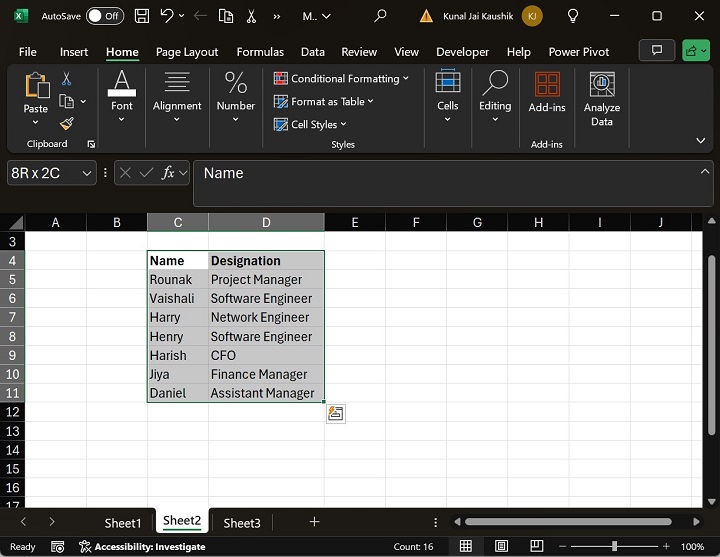Click the Insert Function fx icon
720x557 pixels.
tap(170, 173)
